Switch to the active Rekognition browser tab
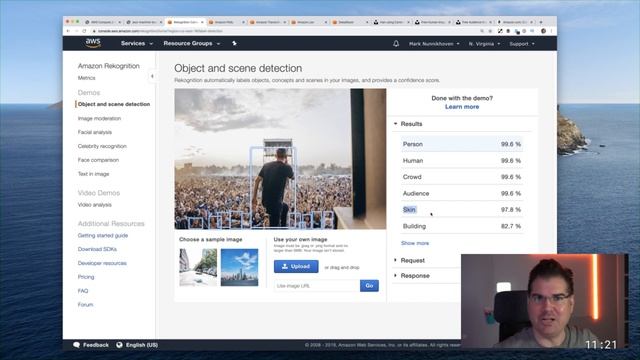 pyautogui.click(x=185, y=22)
